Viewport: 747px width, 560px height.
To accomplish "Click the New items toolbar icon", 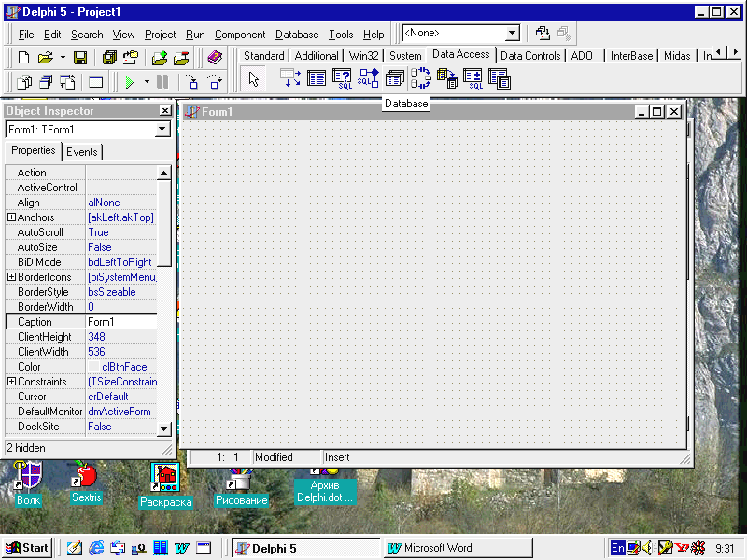I will [x=22, y=58].
